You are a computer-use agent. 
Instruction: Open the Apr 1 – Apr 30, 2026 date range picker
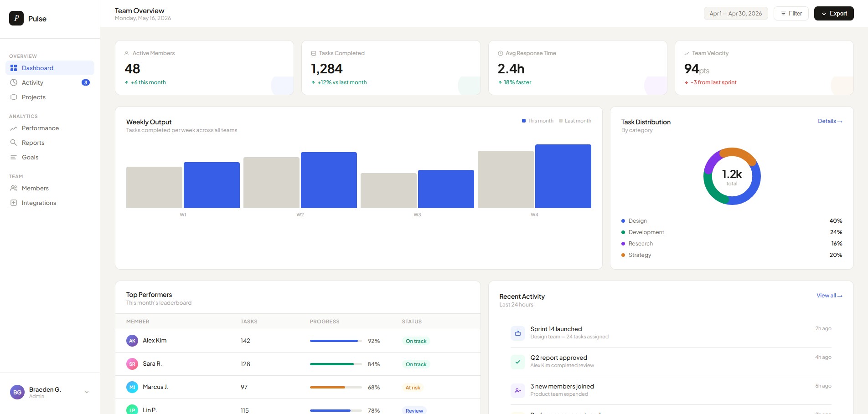pyautogui.click(x=736, y=14)
